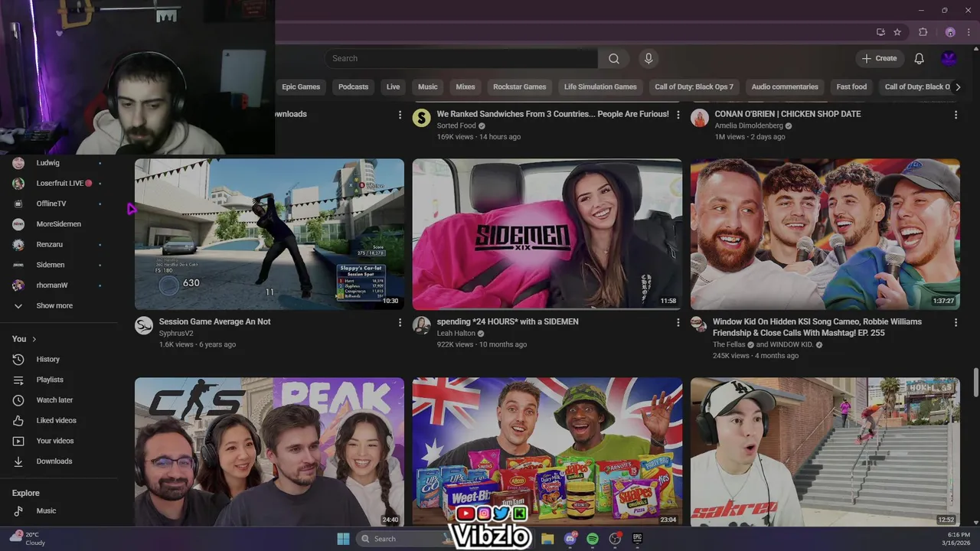This screenshot has height=551, width=980.
Task: Click The Fellas channel avatar
Action: point(699,324)
